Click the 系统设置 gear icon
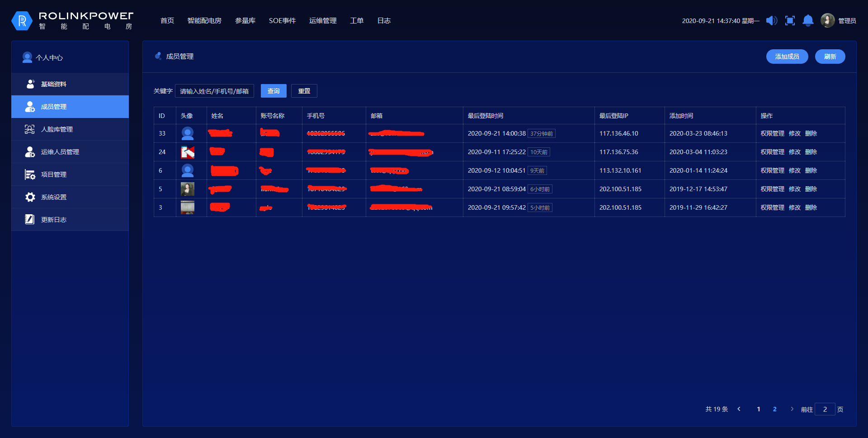Screen dimensions: 868x438 [30, 197]
